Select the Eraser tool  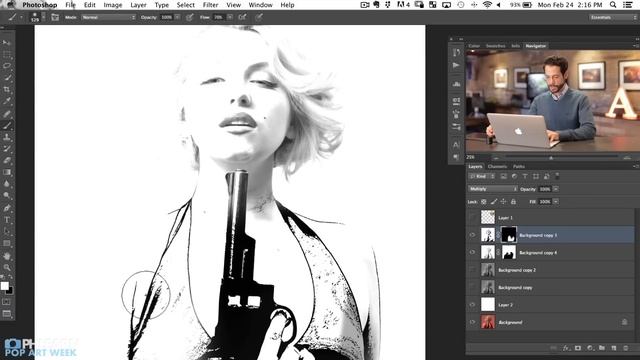click(x=7, y=160)
